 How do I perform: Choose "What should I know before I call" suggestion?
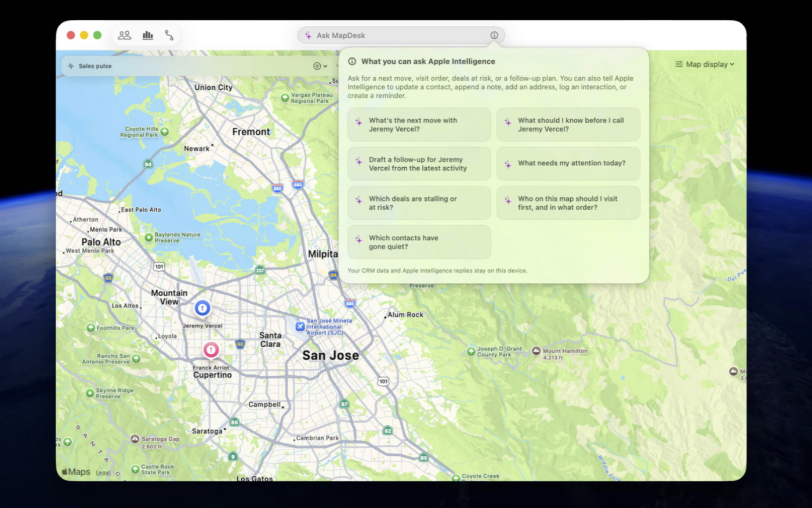[x=568, y=125]
